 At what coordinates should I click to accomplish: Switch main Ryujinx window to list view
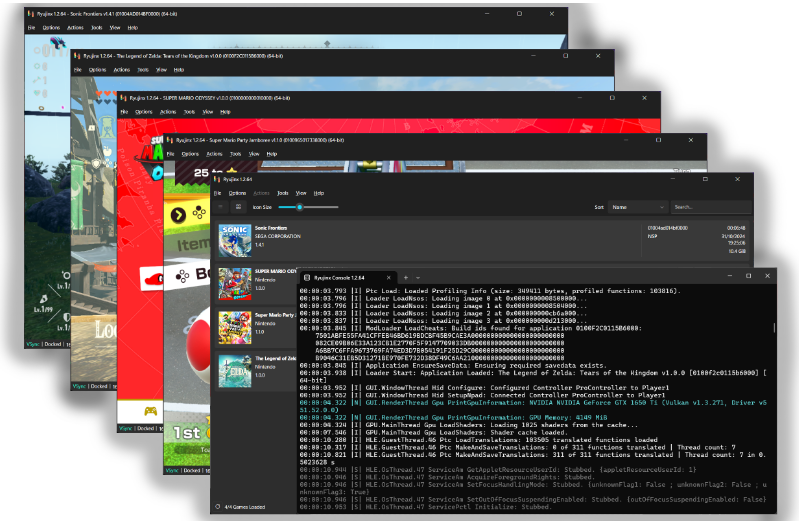point(221,207)
